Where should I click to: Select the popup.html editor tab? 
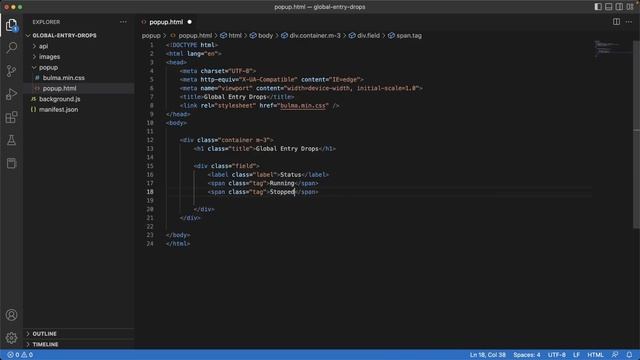click(x=166, y=22)
